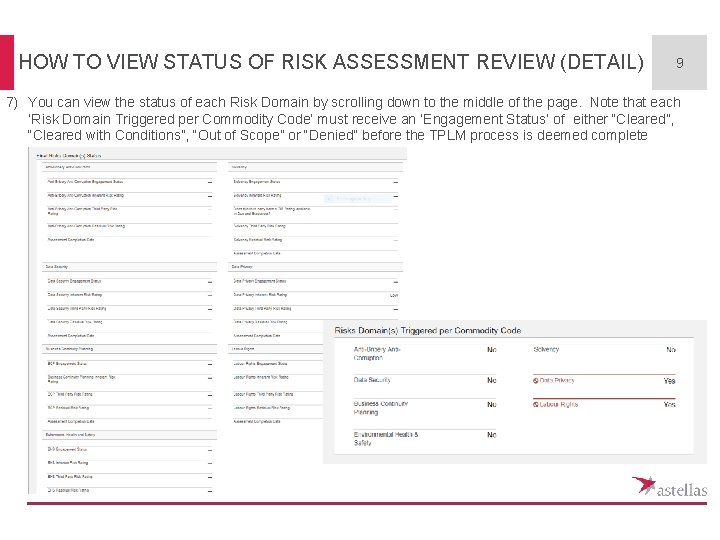Screen dimensions: 720x540
Task: Click the Low value of Data Privacy Inherent Risk Rating
Action: tap(394, 295)
